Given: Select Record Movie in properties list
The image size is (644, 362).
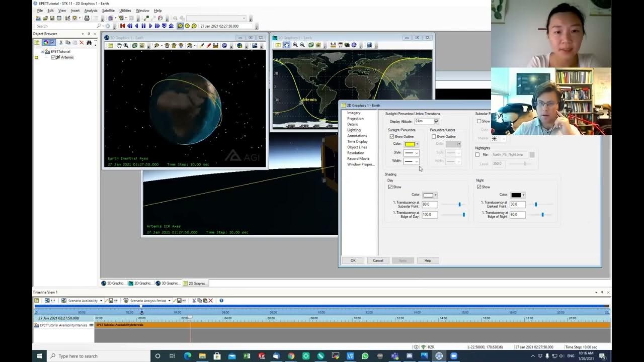Looking at the screenshot, I should tap(358, 158).
